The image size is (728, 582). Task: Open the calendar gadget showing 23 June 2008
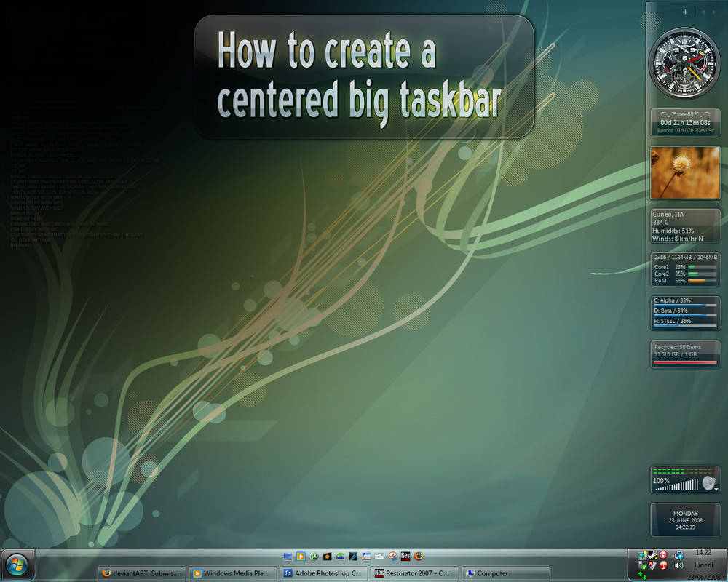(685, 519)
